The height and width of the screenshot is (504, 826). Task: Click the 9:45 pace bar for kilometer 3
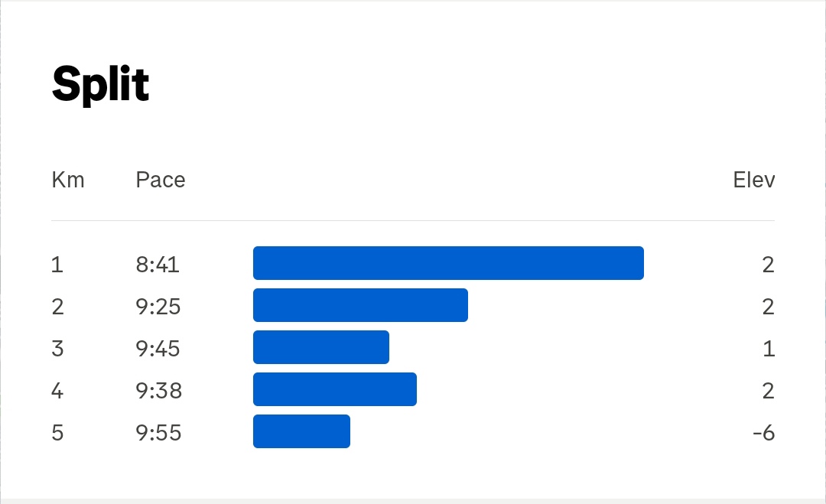[320, 347]
